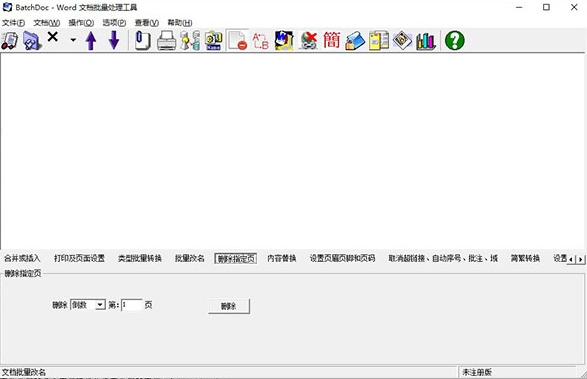The width and height of the screenshot is (587, 379).
Task: Click the paperclip merge documents icon
Action: [143, 40]
